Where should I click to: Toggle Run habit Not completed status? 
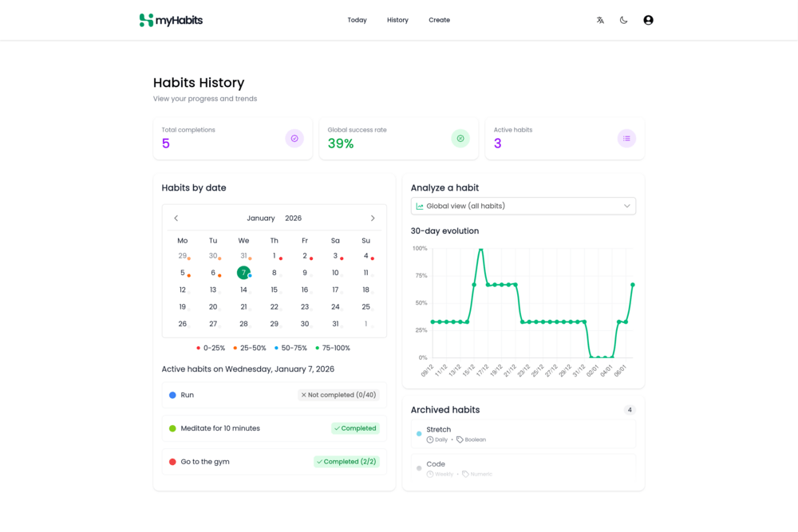click(x=338, y=395)
